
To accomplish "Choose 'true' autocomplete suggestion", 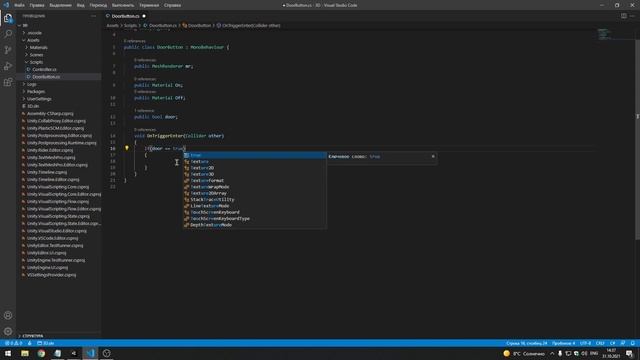I will point(254,155).
